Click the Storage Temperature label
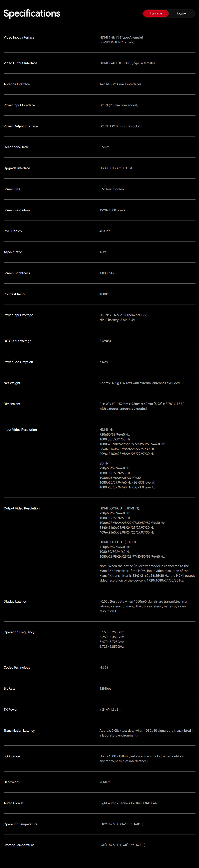This screenshot has height=868, width=199. coord(19,845)
